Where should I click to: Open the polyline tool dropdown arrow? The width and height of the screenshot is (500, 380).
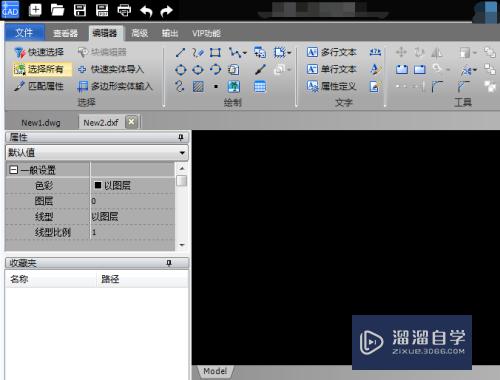click(x=245, y=53)
